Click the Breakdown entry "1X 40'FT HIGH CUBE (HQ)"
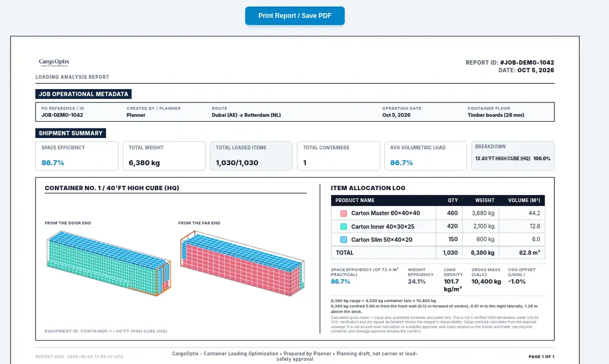 click(x=503, y=159)
